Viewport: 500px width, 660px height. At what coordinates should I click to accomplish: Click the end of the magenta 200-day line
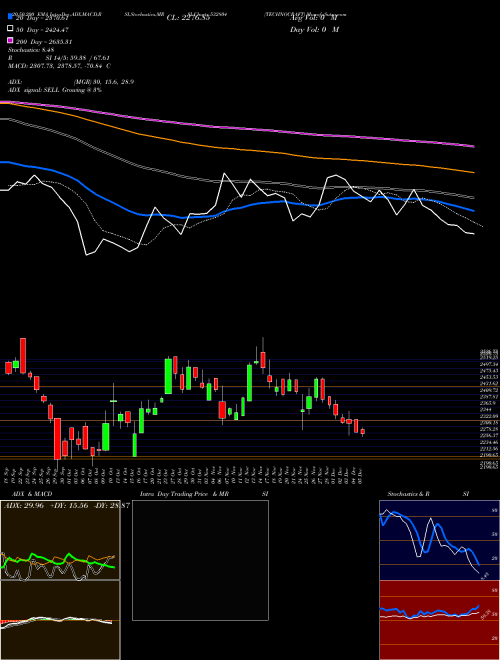pos(474,146)
